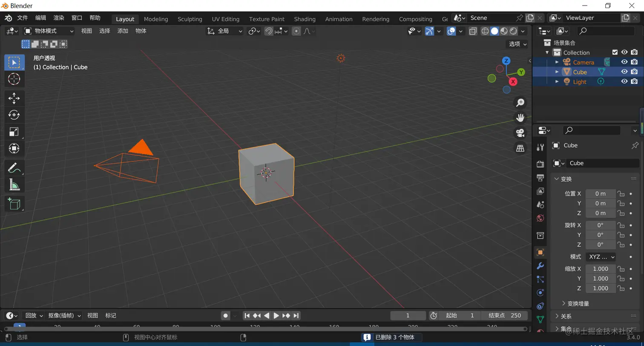The image size is (644, 346).
Task: Hide the Camera in viewport
Action: tap(624, 62)
